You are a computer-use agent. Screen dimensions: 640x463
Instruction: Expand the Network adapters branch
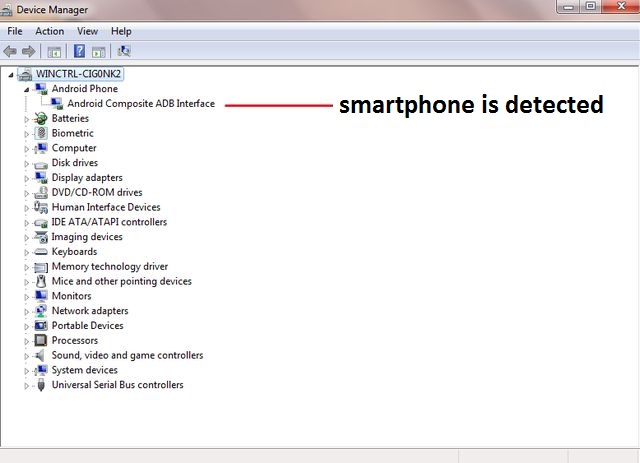click(27, 312)
